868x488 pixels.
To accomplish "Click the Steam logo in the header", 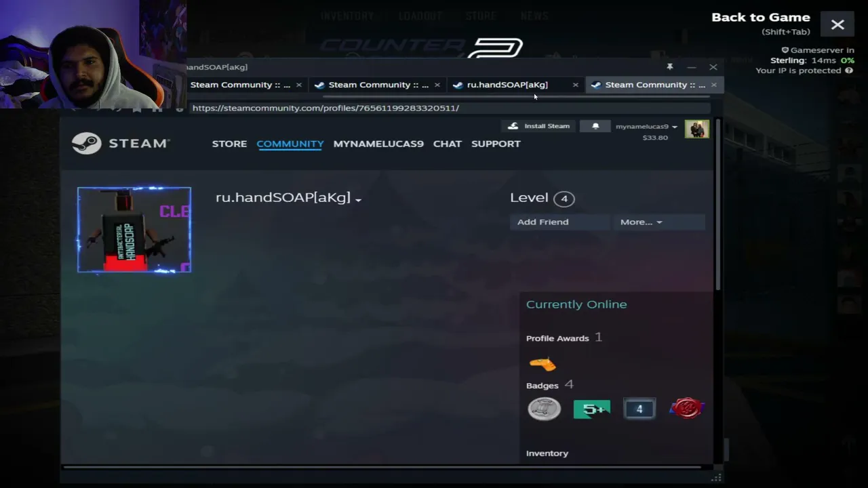I will [121, 144].
